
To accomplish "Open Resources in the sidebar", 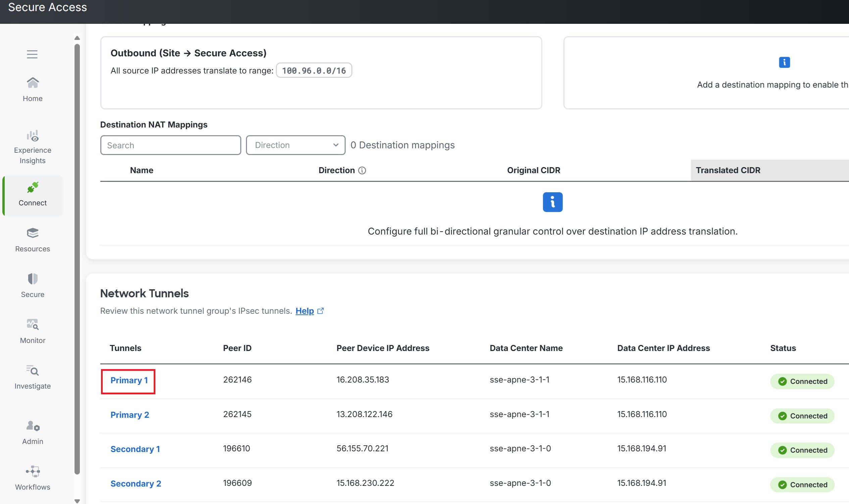I will tap(33, 241).
